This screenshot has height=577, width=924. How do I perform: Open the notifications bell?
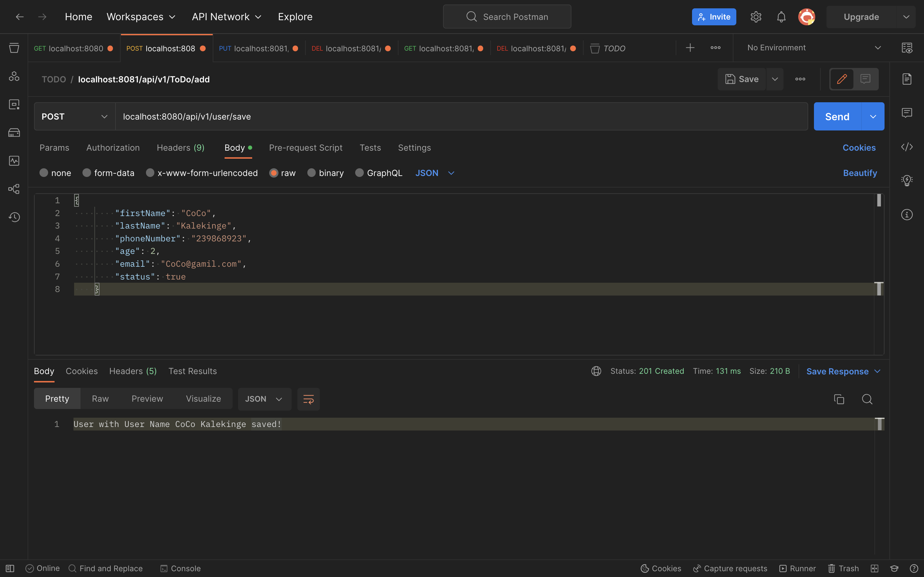[781, 17]
